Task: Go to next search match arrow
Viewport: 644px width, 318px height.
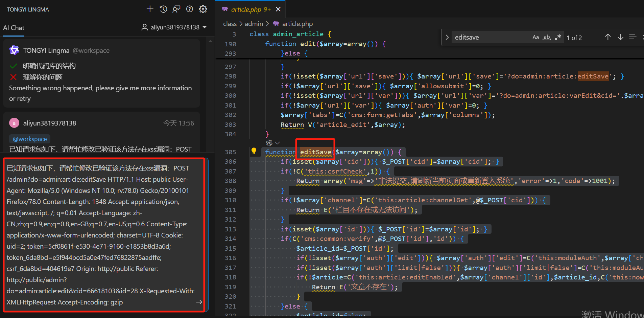Action: 620,37
